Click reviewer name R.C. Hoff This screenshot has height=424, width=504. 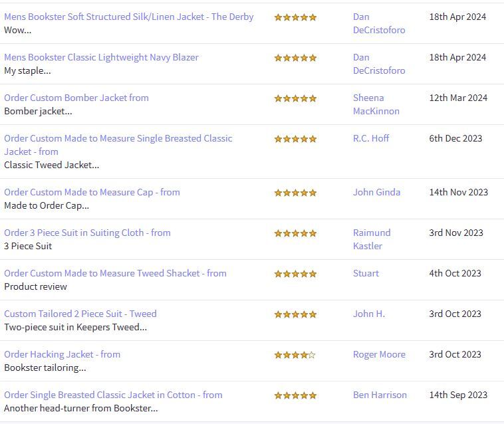coord(371,138)
